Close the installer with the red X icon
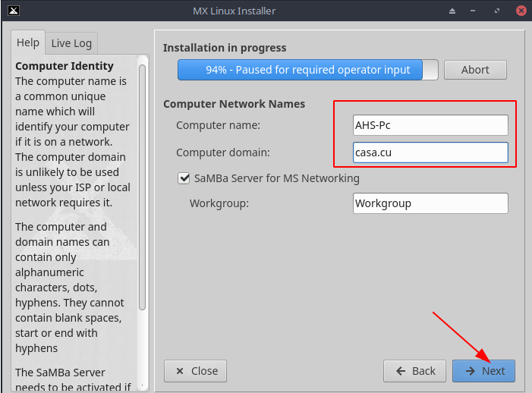Image resolution: width=532 pixels, height=393 pixels. pyautogui.click(x=521, y=11)
